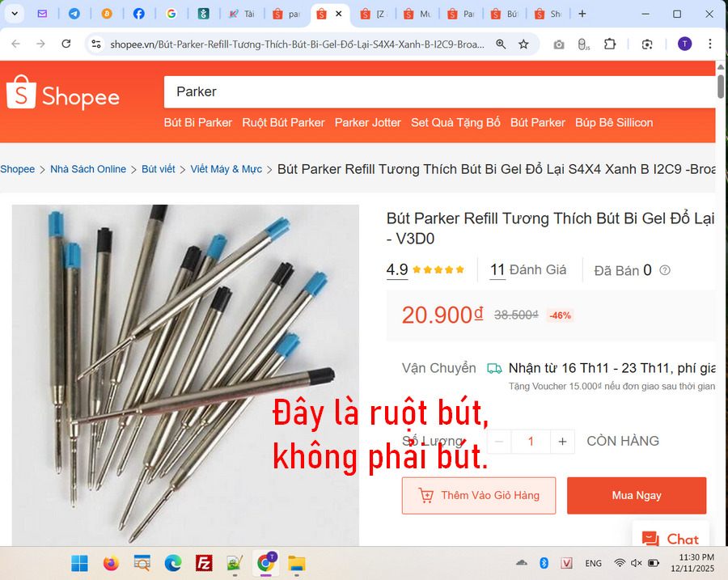Switch to the leftmost Shopee category browser tab
The width and height of the screenshot is (728, 580).
coord(287,14)
